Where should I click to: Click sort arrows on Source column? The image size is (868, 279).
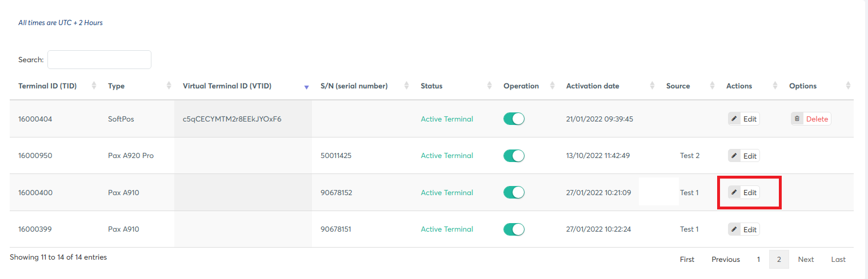(712, 86)
